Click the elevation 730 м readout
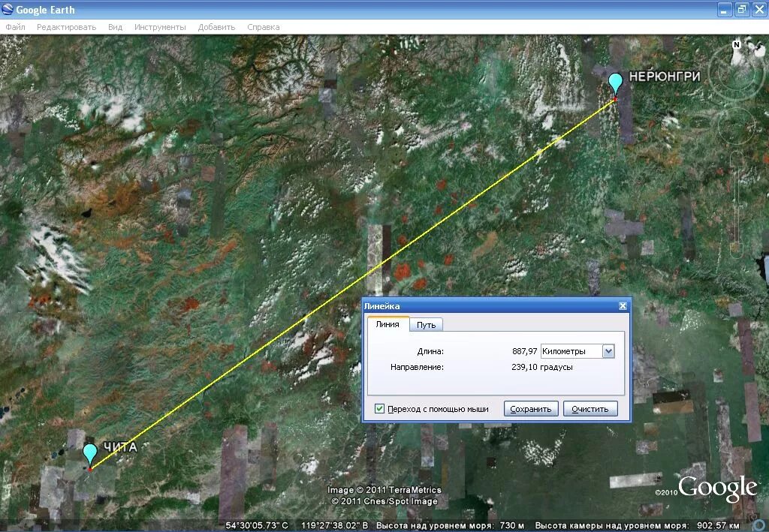This screenshot has width=769, height=532. pos(511,526)
